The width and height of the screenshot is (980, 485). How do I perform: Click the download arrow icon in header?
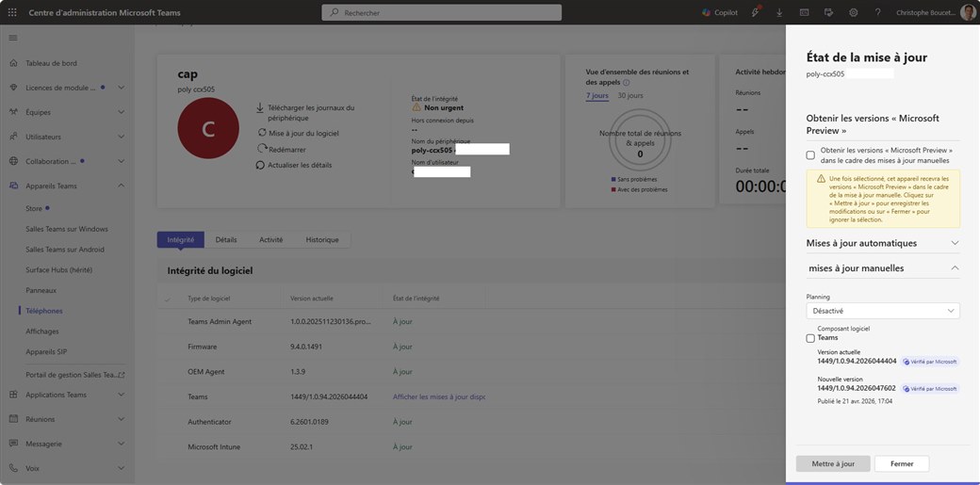coord(779,12)
